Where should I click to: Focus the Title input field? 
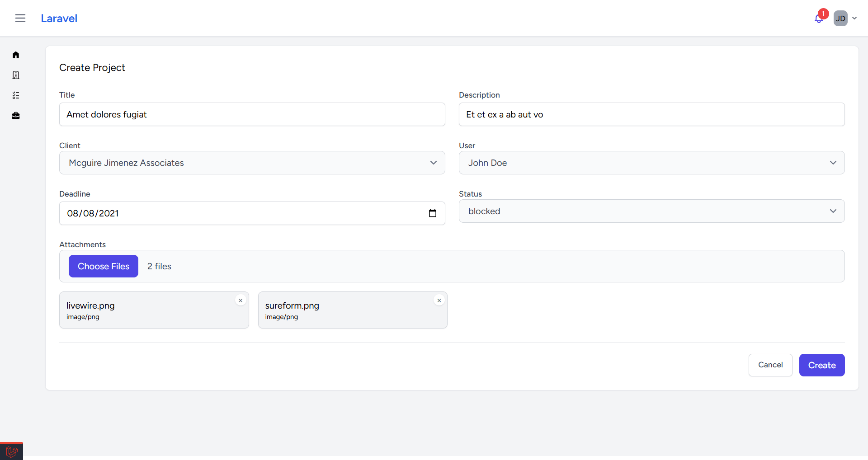point(252,114)
